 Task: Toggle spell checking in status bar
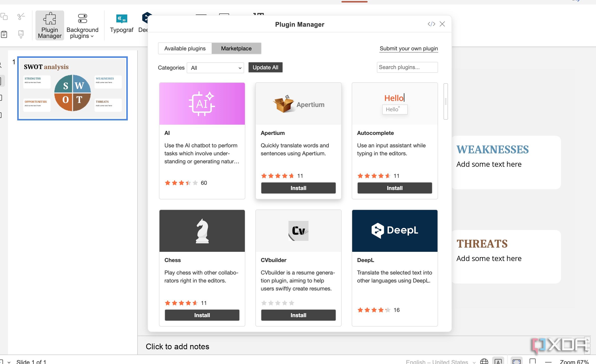(x=498, y=361)
